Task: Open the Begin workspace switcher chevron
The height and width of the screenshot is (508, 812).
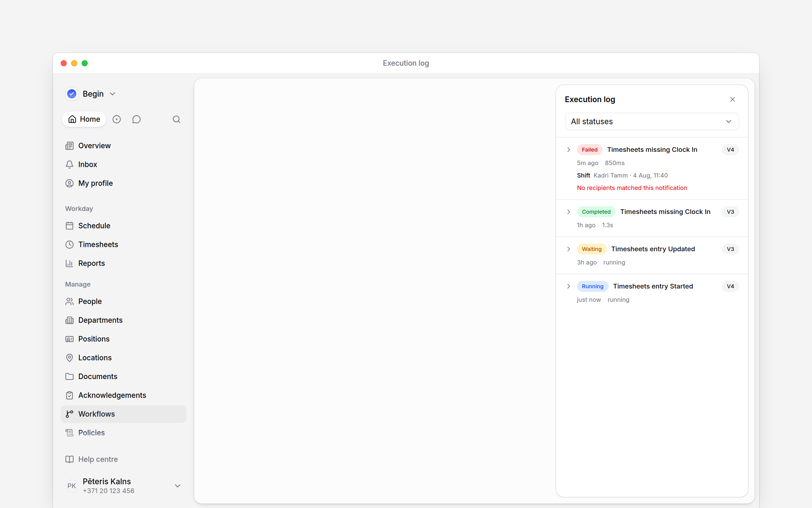Action: [x=113, y=94]
